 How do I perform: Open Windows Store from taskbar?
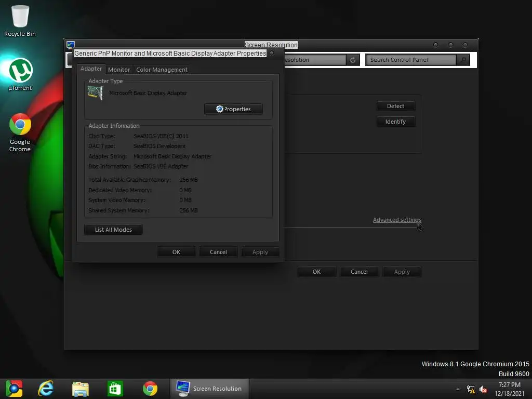click(115, 389)
